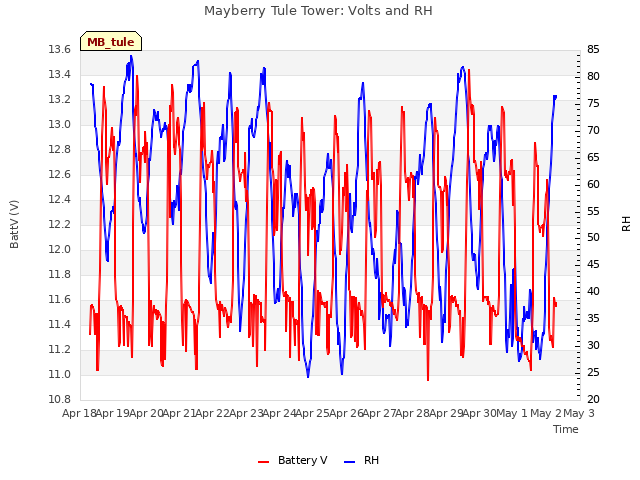Click the Apr 21 date tick label
640x480 pixels.
tap(179, 413)
